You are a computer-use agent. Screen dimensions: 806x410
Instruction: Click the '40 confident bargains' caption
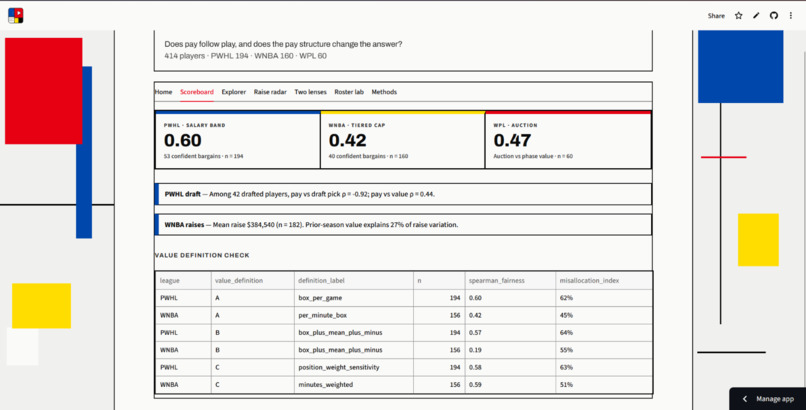(368, 156)
